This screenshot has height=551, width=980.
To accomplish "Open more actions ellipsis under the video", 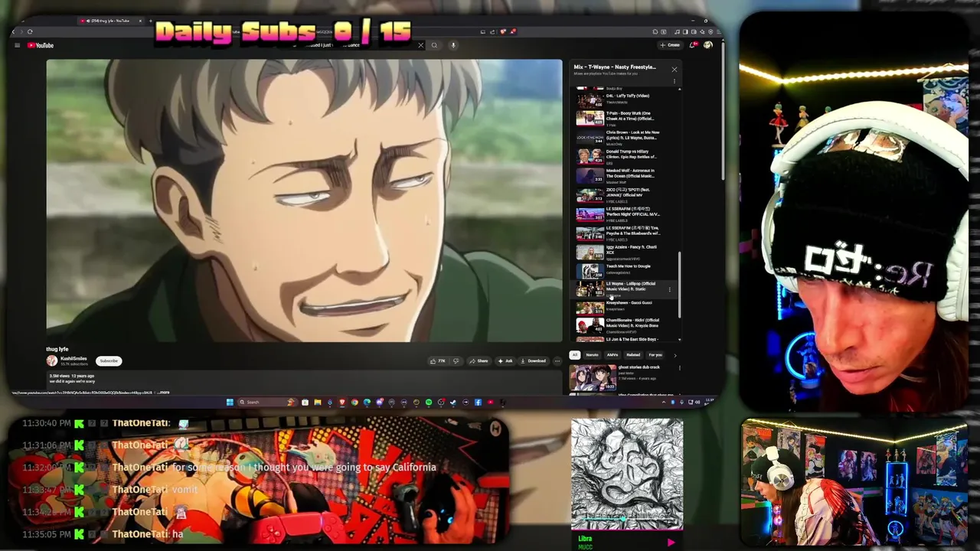I will [x=557, y=361].
